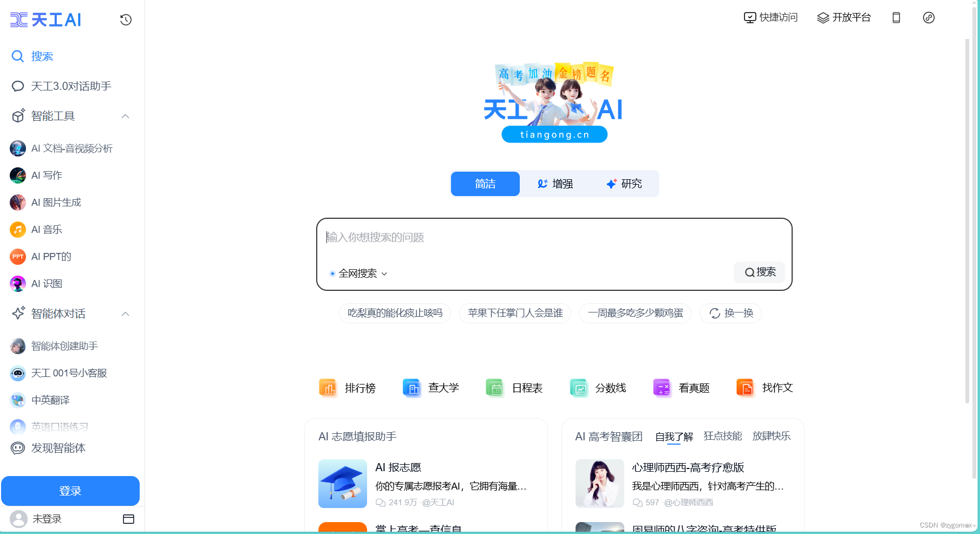Click the card icon beside 未登录
Image resolution: width=980 pixels, height=534 pixels.
128,519
